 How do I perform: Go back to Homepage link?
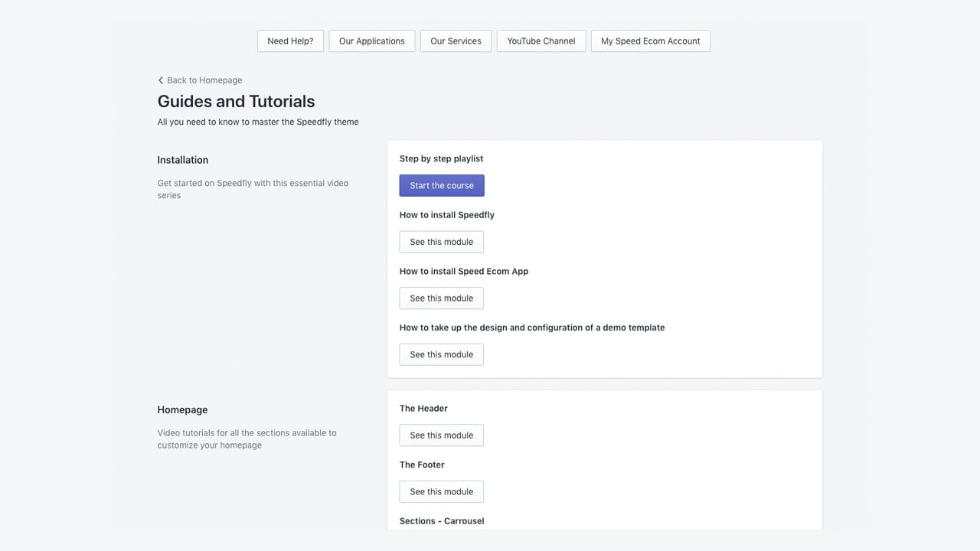point(200,80)
